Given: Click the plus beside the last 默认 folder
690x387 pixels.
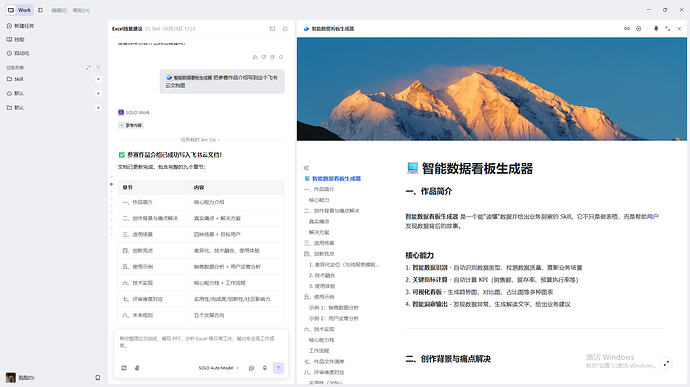Looking at the screenshot, I should (98, 107).
